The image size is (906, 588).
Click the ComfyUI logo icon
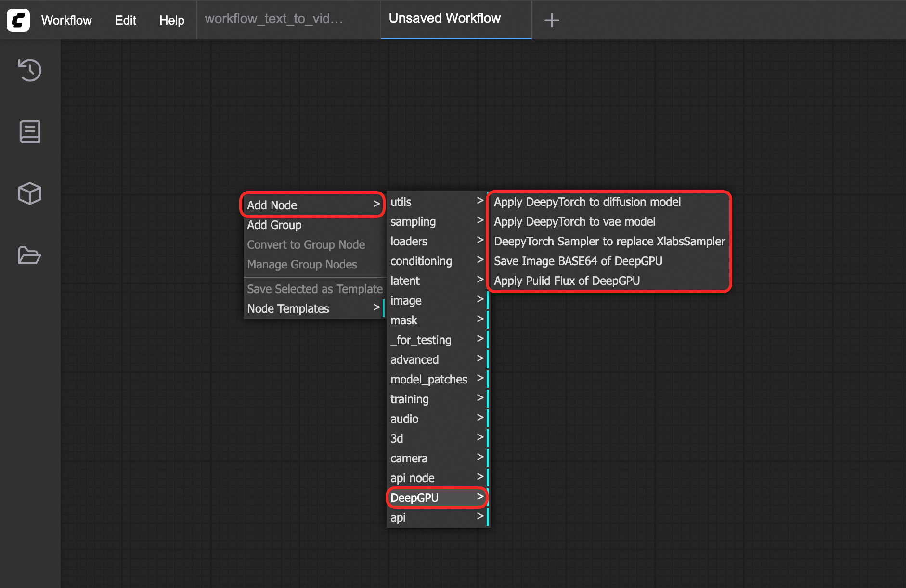(x=18, y=20)
